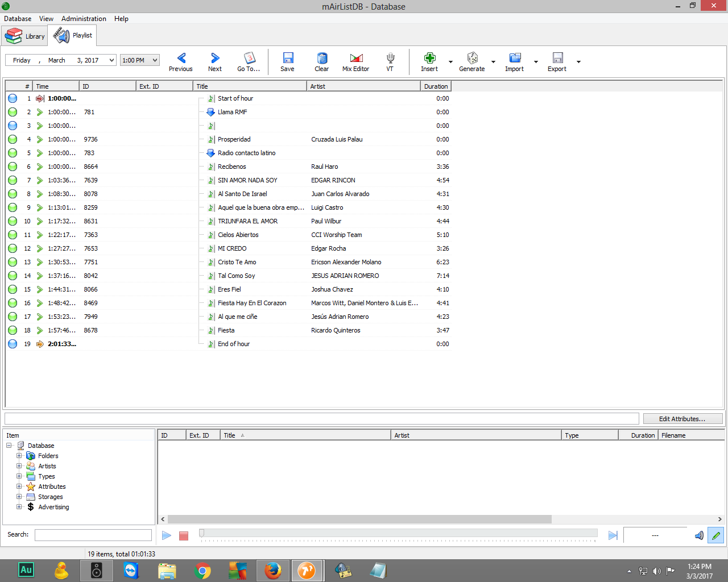Click the green plus Insert icon
The height and width of the screenshot is (582, 728).
click(x=430, y=58)
